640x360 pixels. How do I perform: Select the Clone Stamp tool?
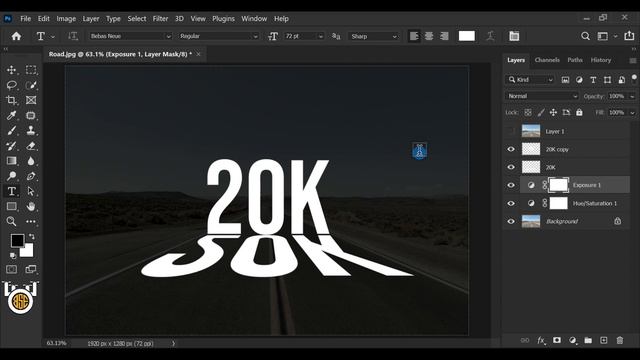pyautogui.click(x=31, y=131)
